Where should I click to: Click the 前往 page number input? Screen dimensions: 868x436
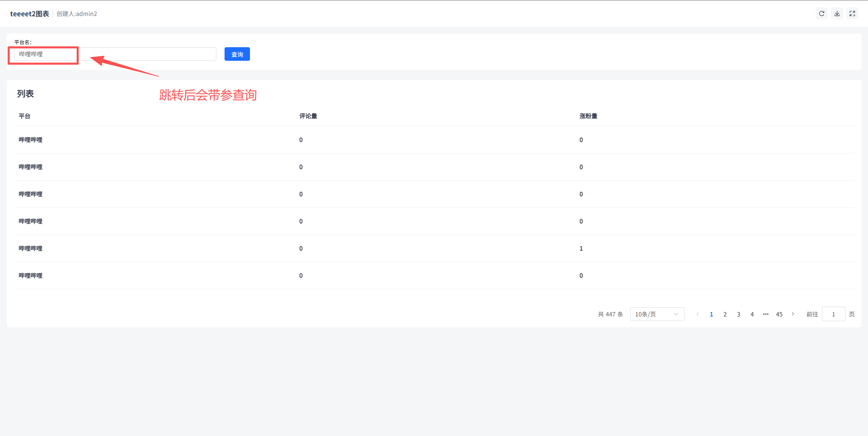tap(833, 314)
